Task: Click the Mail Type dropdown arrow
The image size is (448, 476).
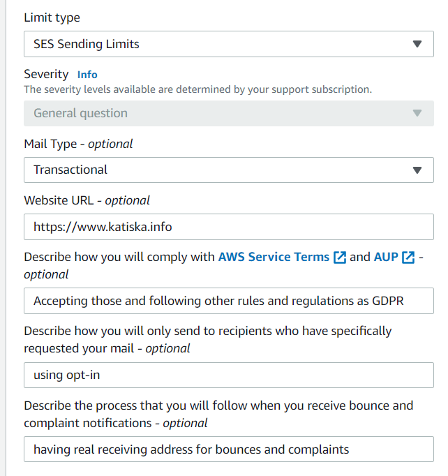Action: pyautogui.click(x=417, y=170)
